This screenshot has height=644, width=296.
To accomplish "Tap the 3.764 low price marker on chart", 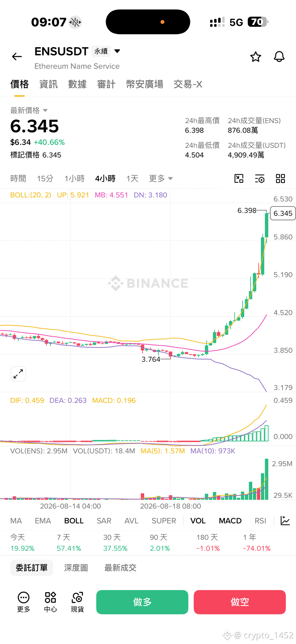I will tap(151, 359).
